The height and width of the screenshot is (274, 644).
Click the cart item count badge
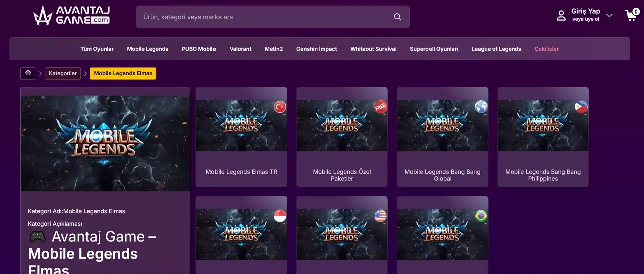tap(636, 10)
